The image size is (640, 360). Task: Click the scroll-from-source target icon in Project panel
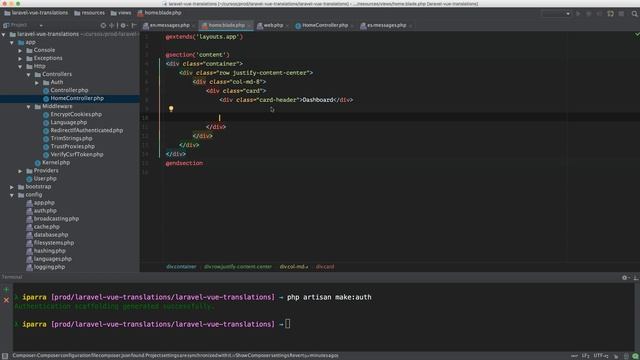click(x=103, y=25)
